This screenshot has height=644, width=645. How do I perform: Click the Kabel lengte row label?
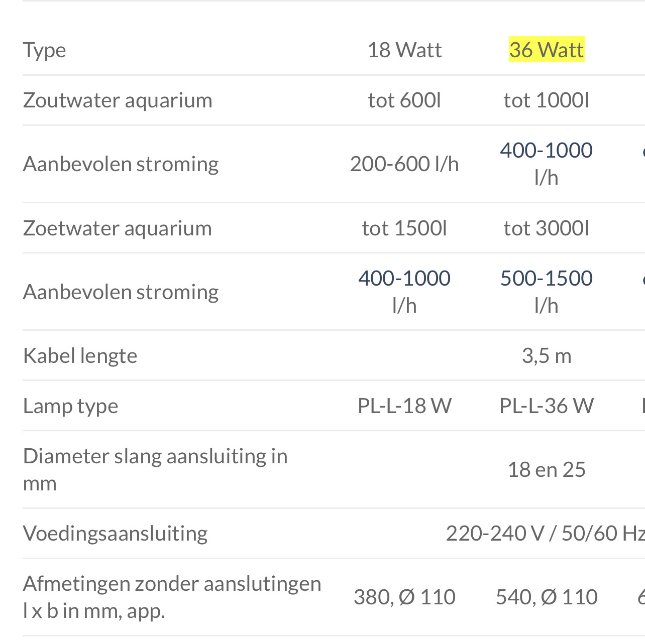[80, 355]
